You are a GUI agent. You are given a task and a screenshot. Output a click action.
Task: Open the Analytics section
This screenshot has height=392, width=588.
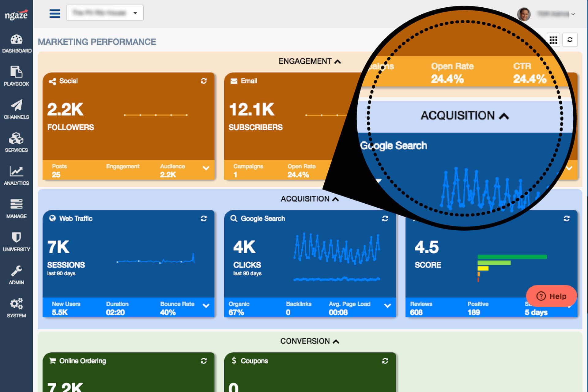[17, 175]
